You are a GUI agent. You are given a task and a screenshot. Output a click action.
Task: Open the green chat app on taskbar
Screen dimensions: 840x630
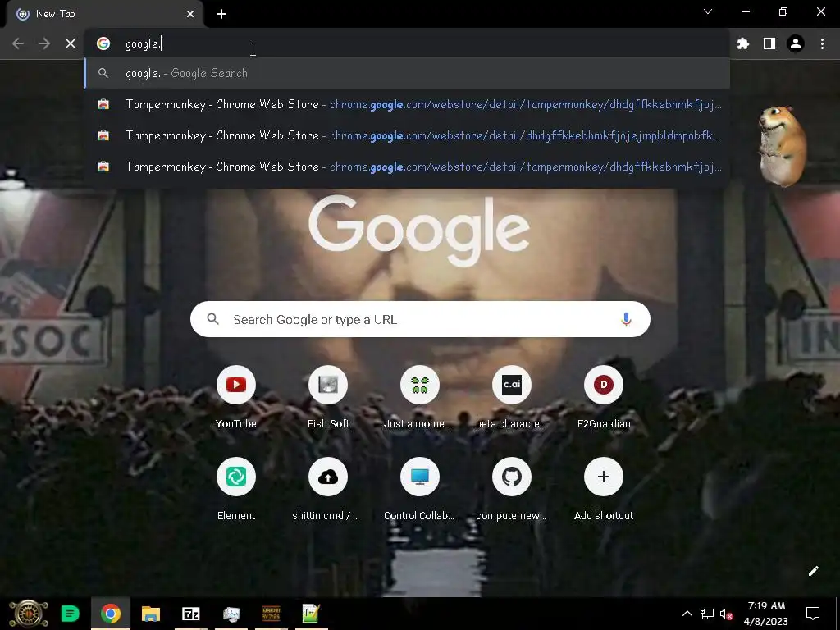pos(70,614)
